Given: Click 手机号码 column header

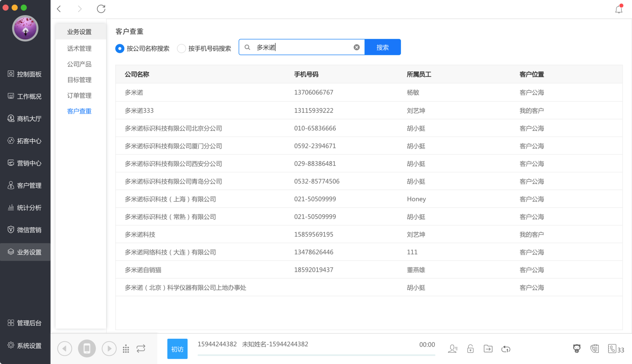Looking at the screenshot, I should pyautogui.click(x=306, y=74).
